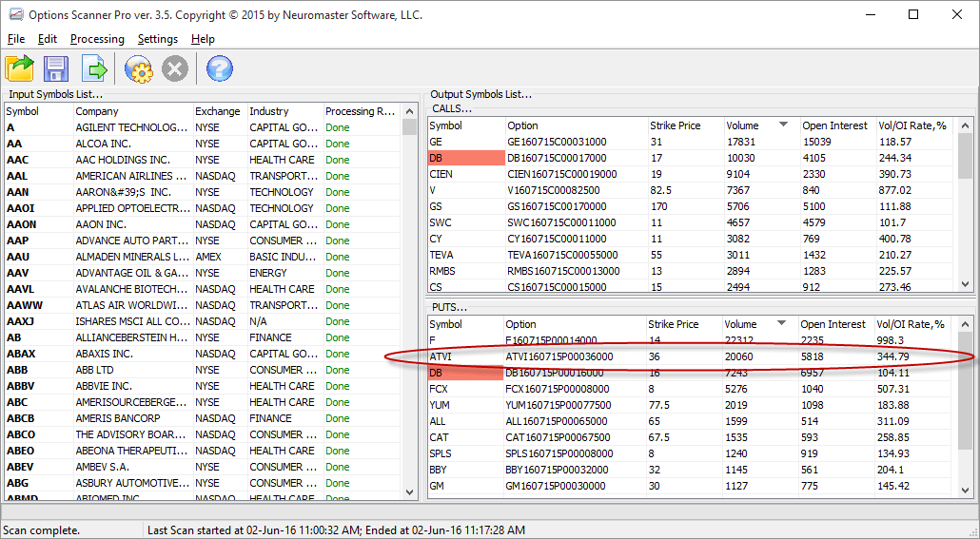Image resolution: width=980 pixels, height=539 pixels.
Task: Click up arrow of input symbols scrollbar
Action: 409,111
